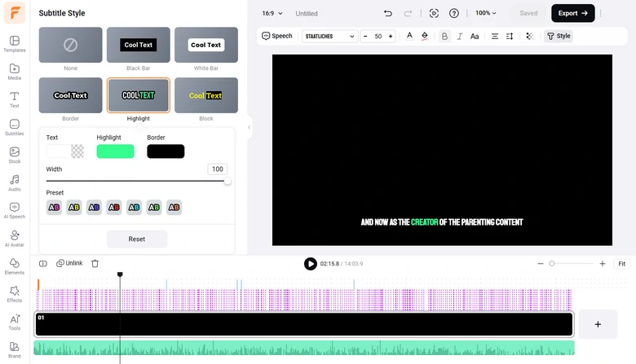
Task: Delete the selected clip with trash icon
Action: click(95, 264)
